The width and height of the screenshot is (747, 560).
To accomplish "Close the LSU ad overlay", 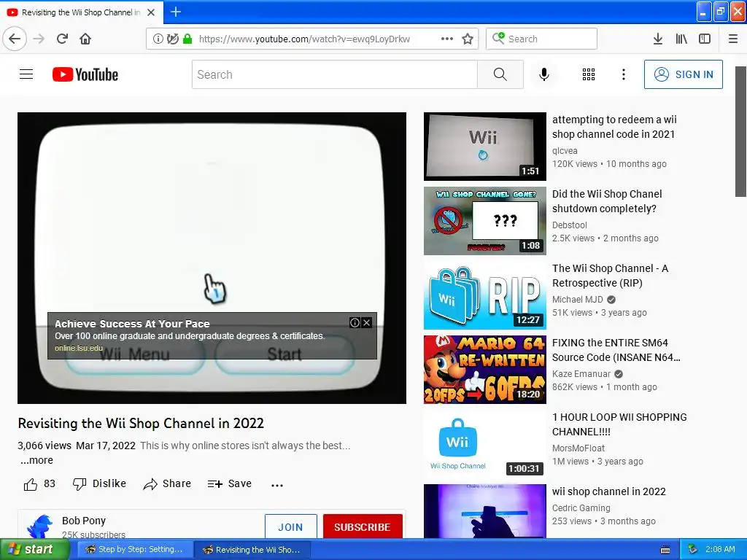I will [366, 323].
